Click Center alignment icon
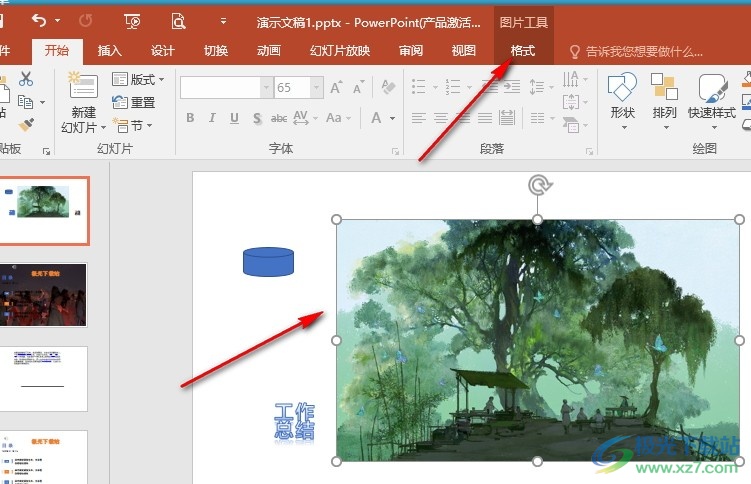This screenshot has width=751, height=484. tap(441, 118)
